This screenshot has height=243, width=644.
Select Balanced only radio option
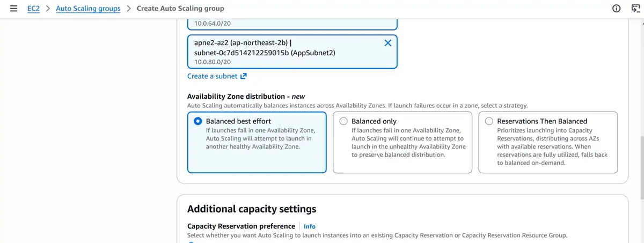coord(343,121)
